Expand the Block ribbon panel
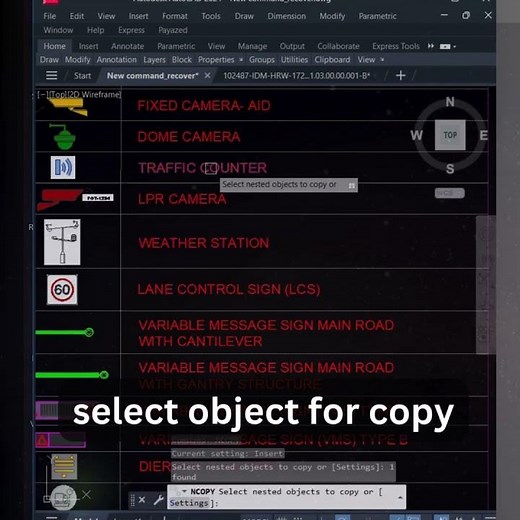Image resolution: width=520 pixels, height=520 pixels. [x=182, y=60]
